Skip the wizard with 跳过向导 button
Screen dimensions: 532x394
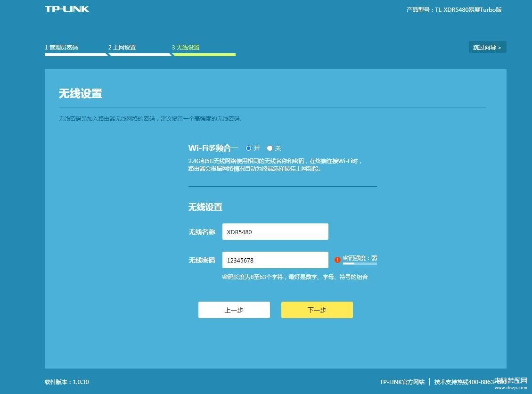click(x=487, y=47)
